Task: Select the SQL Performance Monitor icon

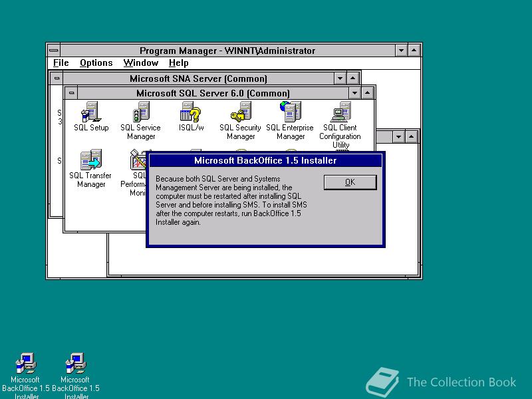Action: 137,173
